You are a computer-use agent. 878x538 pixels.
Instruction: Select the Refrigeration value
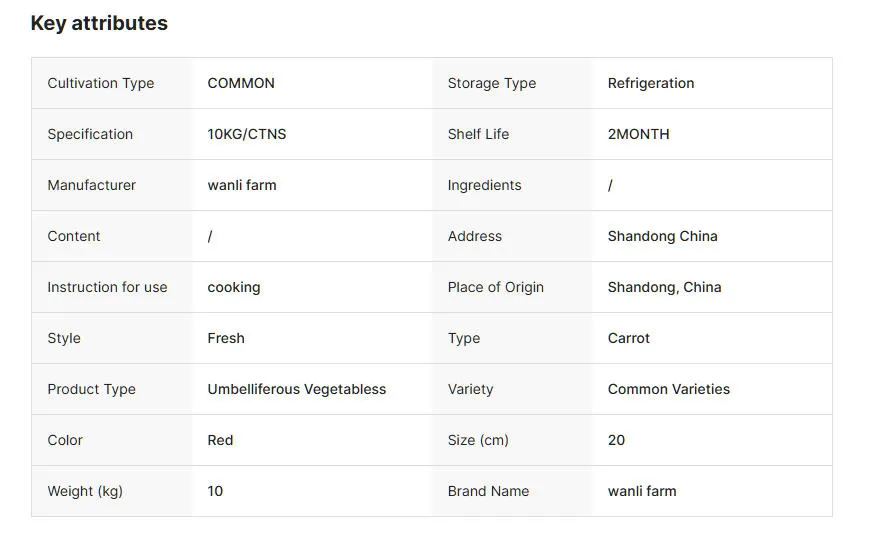(651, 83)
